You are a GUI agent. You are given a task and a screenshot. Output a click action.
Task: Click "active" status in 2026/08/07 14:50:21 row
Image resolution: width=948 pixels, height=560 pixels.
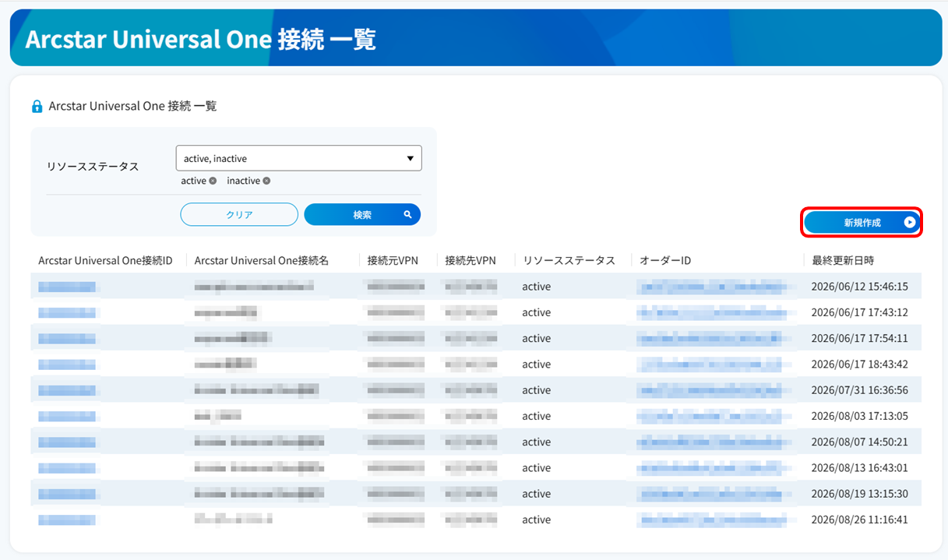click(x=537, y=442)
